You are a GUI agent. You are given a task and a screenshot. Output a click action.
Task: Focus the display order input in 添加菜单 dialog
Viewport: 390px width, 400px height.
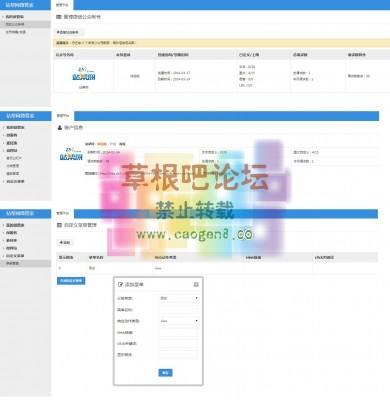click(x=178, y=355)
